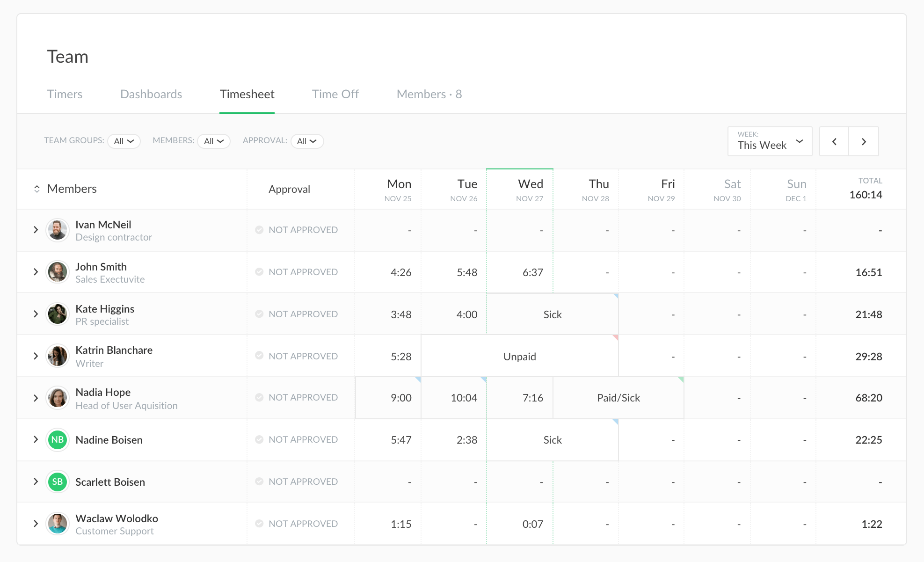Switch to the Time Off tab
The image size is (924, 562).
point(335,95)
